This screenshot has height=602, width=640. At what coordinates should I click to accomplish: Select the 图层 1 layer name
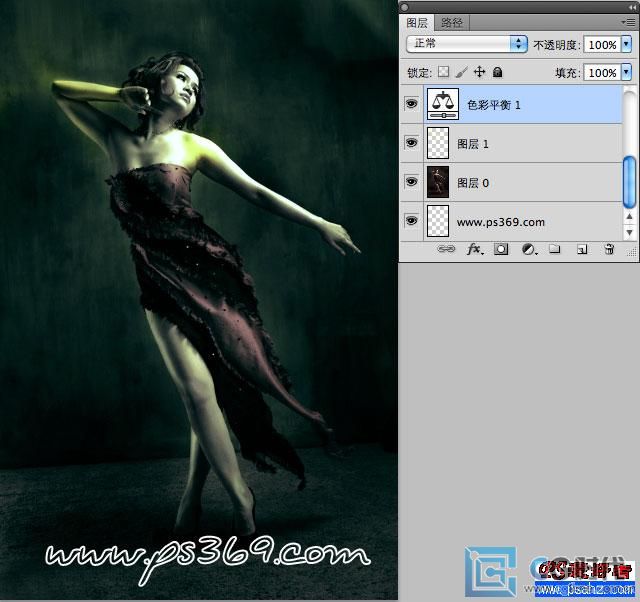473,144
